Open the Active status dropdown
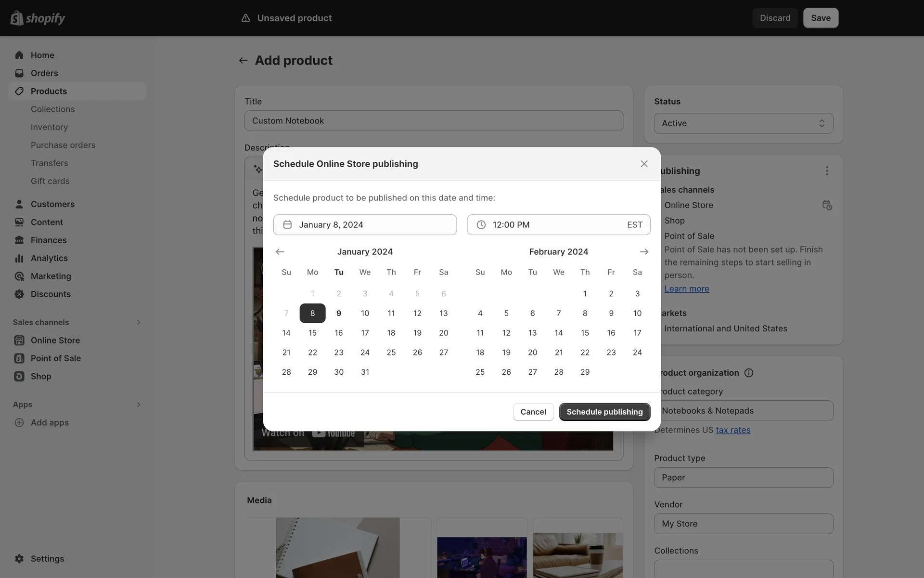 (x=743, y=123)
